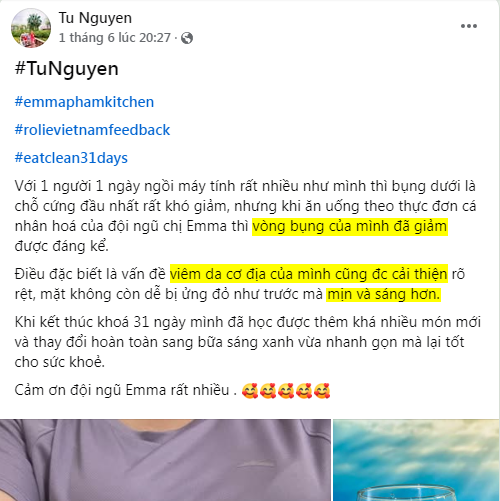Click the highlighted text 'vòng bụng của mình đã giảm'

[350, 227]
